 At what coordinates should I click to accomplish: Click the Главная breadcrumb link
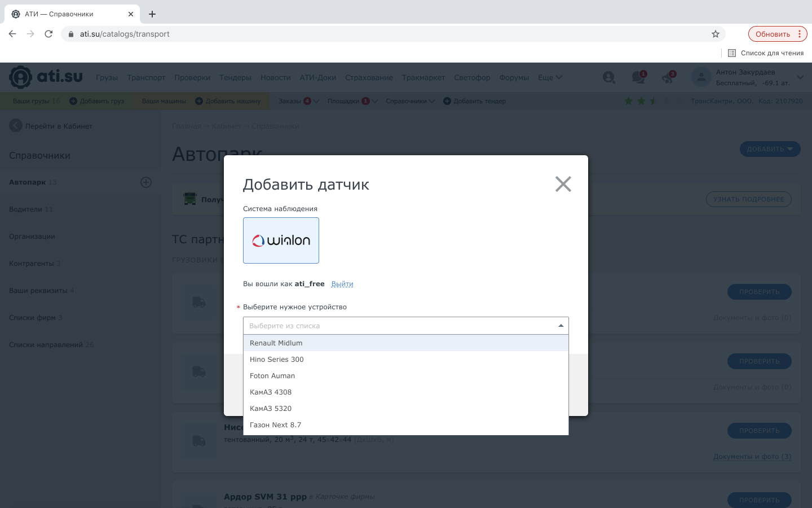(187, 126)
